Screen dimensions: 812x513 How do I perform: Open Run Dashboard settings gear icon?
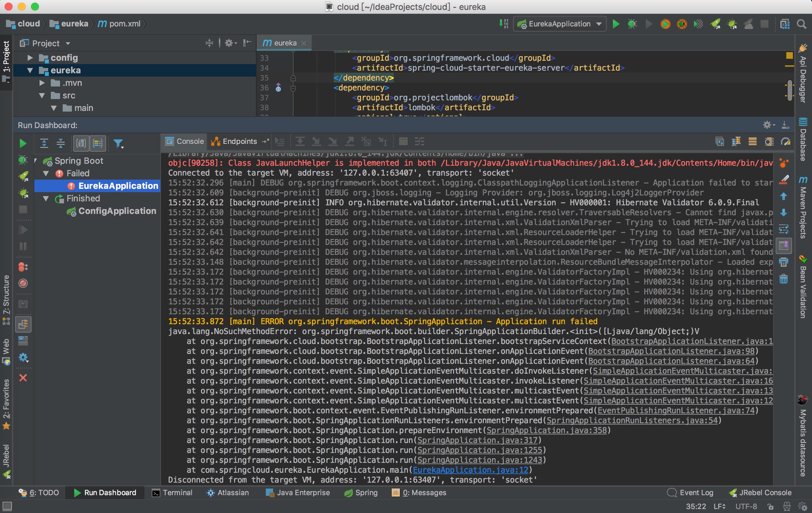click(x=767, y=125)
